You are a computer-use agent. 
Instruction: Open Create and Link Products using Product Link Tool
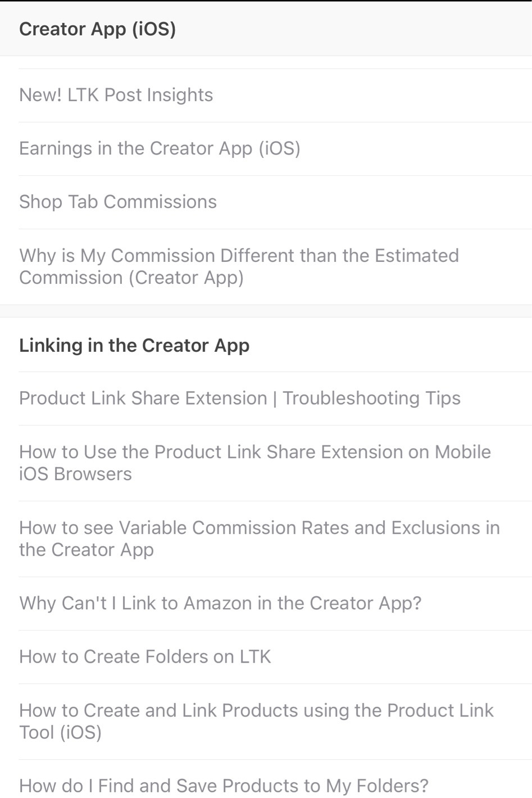[256, 721]
